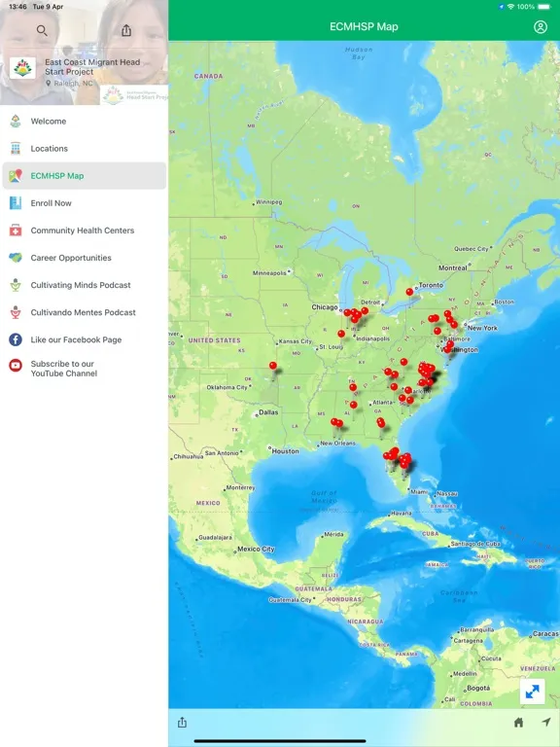
Task: Tap the red pin near Toronto
Action: point(409,292)
